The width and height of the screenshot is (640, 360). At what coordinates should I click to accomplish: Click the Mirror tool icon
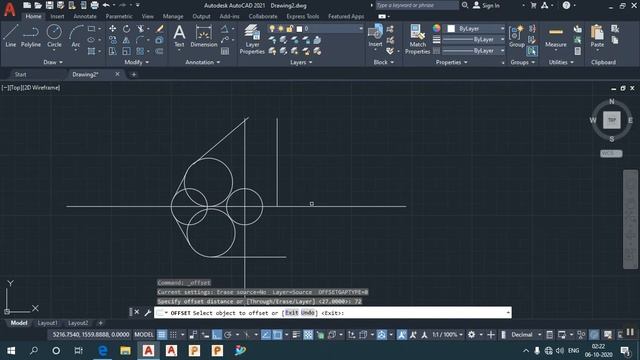(x=127, y=40)
